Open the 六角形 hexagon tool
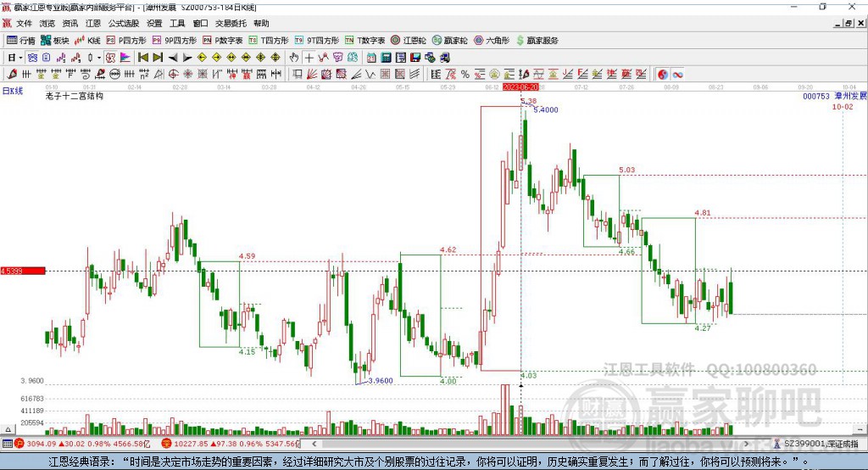Viewport: 868px width, 470px height. click(x=492, y=41)
